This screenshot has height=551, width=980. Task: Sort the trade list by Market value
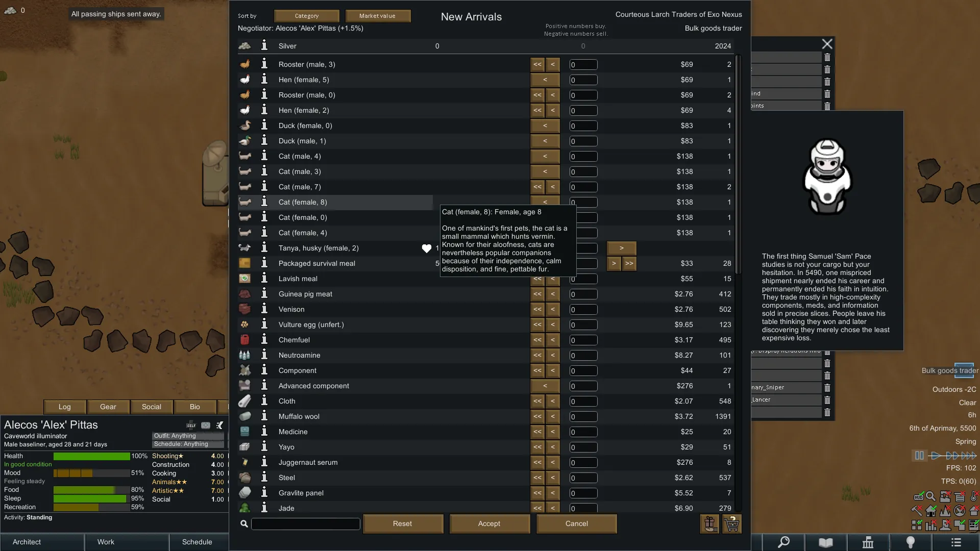[x=377, y=16]
